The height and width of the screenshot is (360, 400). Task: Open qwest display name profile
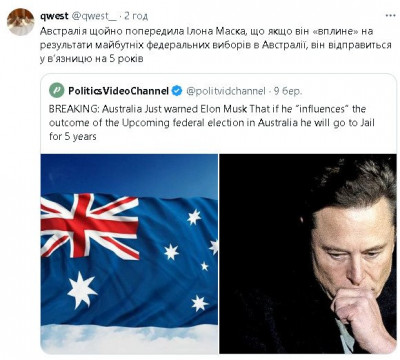54,16
